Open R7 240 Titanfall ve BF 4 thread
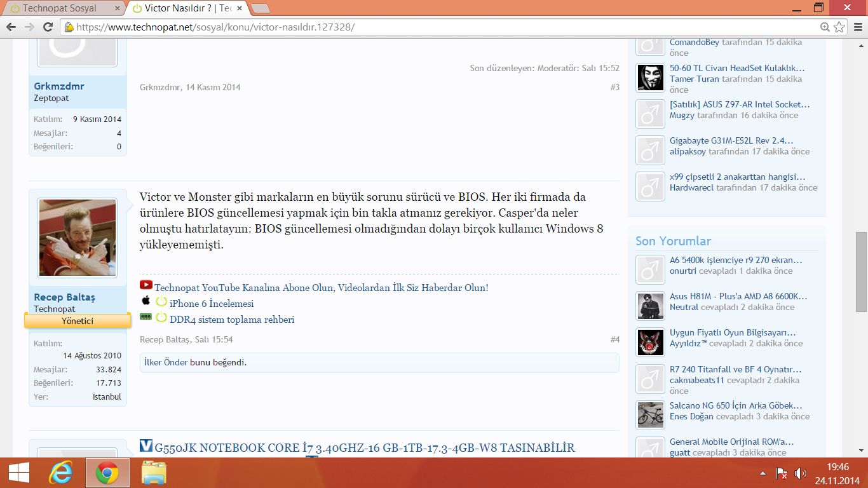This screenshot has height=488, width=868. [x=736, y=369]
